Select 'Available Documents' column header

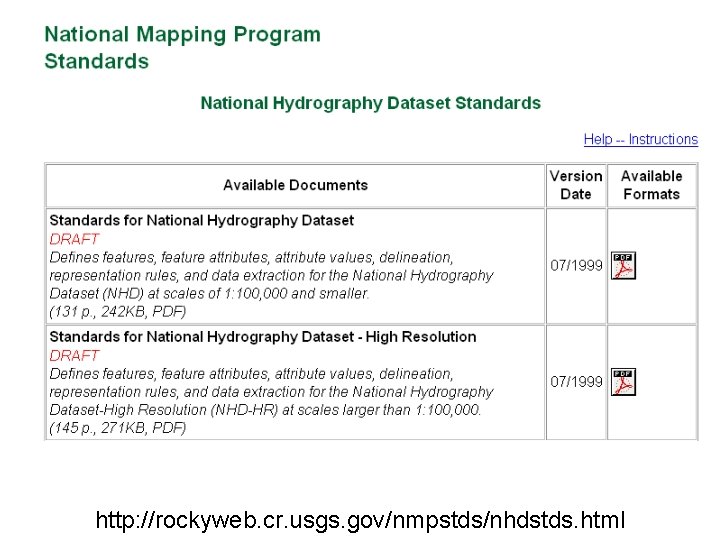tap(295, 185)
